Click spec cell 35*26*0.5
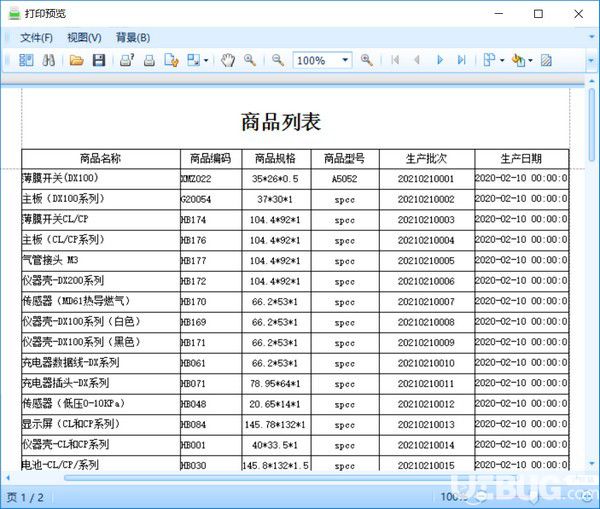Image resolution: width=600 pixels, height=509 pixels. point(275,179)
